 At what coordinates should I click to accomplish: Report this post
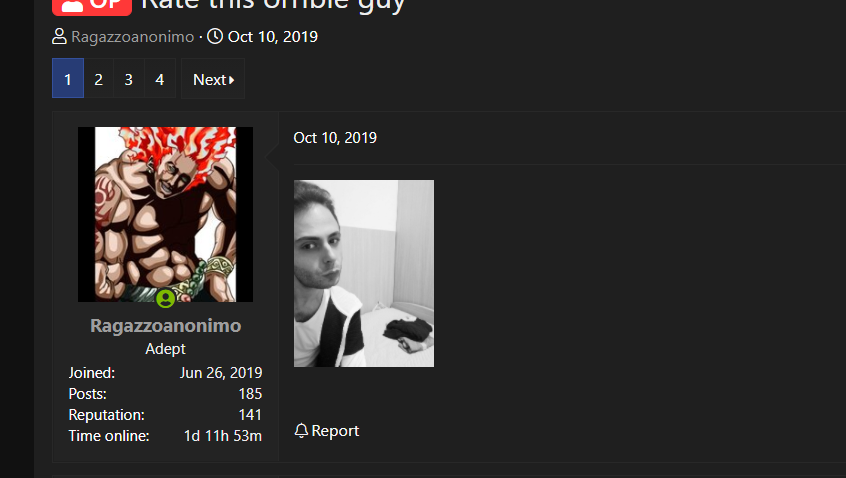pos(327,431)
